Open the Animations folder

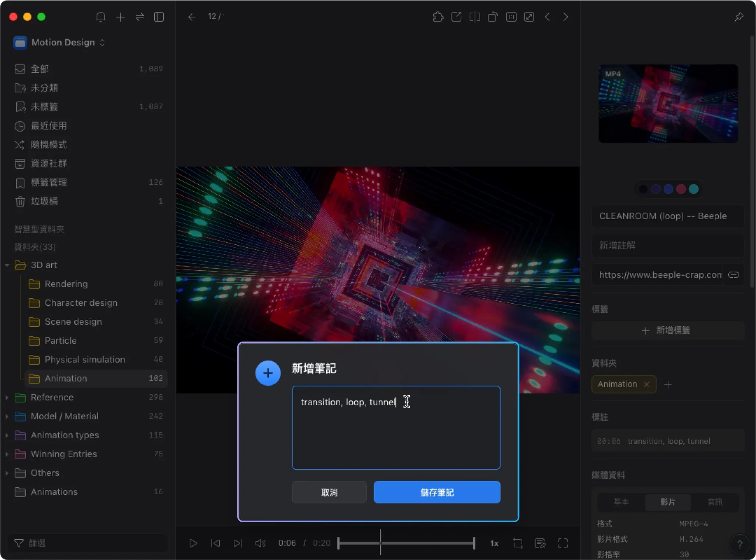click(x=89, y=492)
